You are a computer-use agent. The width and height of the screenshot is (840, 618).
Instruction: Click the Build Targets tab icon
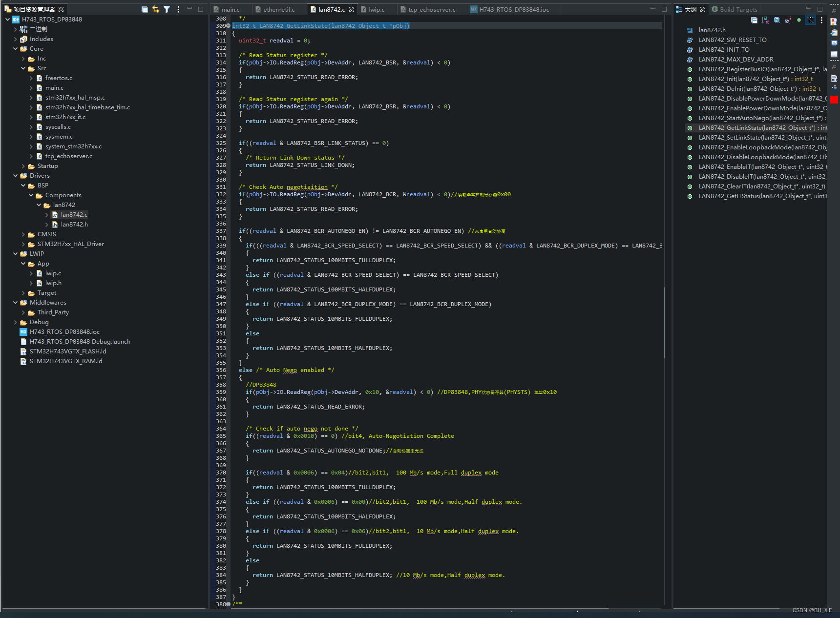click(x=714, y=9)
